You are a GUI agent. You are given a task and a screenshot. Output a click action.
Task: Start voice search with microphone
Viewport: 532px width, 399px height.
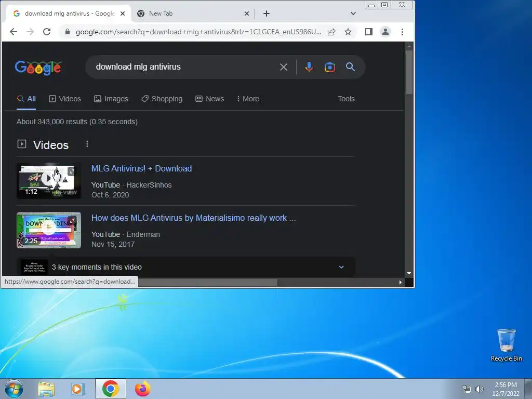[x=309, y=67]
